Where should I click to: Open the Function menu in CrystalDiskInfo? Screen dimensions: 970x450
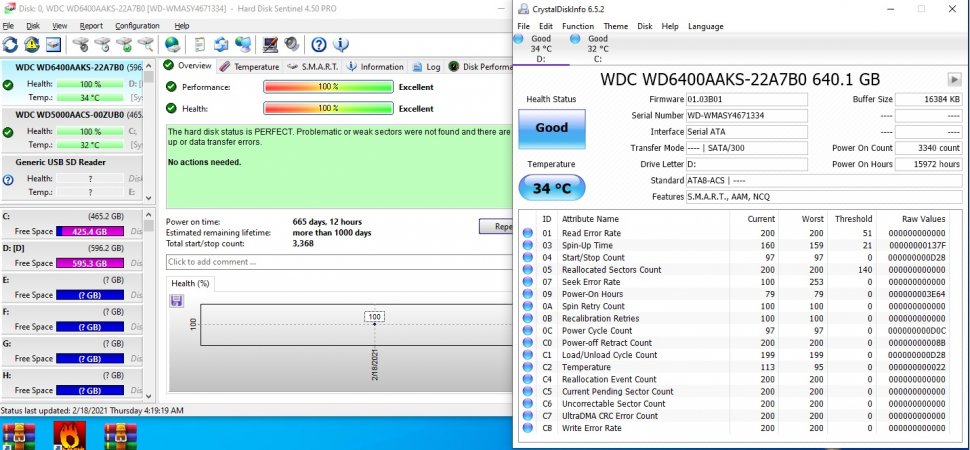click(x=578, y=27)
